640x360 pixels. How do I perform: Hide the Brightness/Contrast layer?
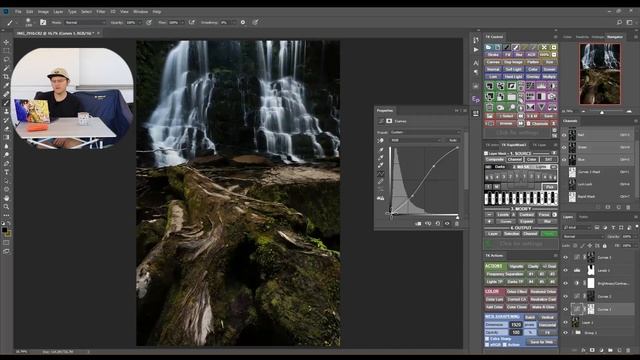[x=565, y=283]
